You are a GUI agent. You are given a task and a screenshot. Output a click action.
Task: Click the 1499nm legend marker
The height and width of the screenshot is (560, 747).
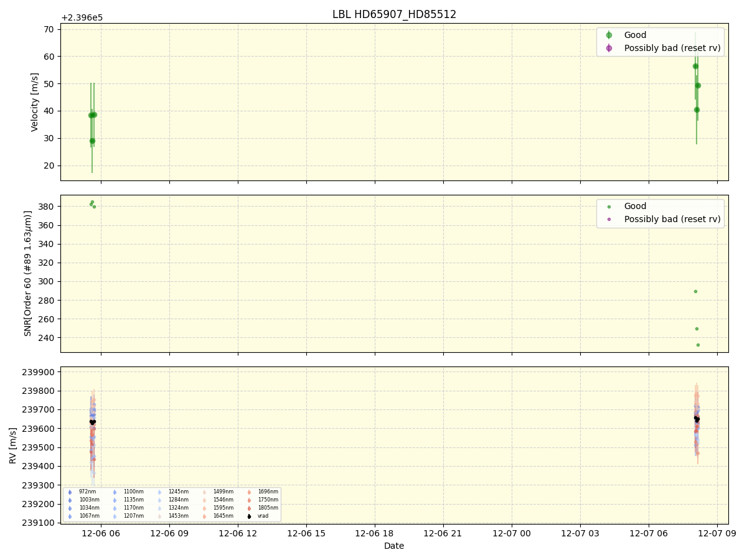(x=204, y=492)
